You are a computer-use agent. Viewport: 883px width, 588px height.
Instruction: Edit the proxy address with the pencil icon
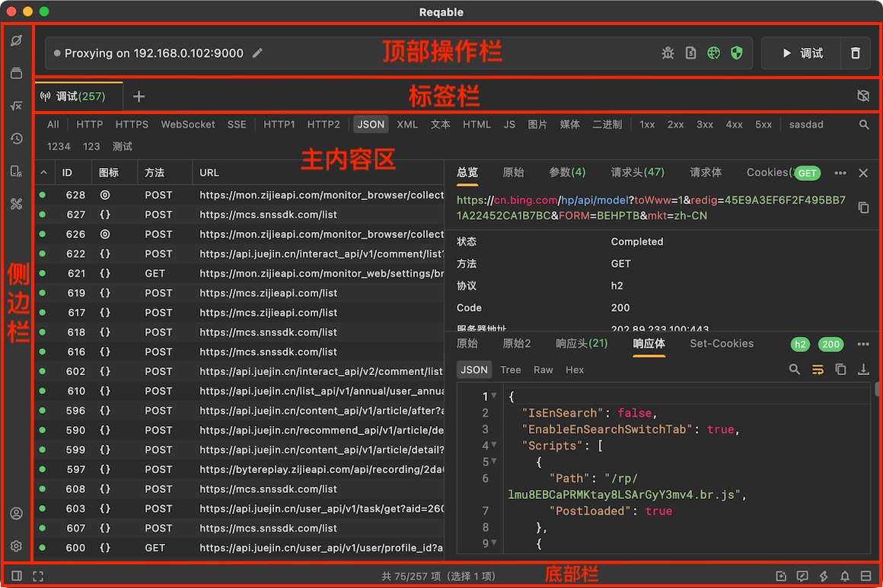(x=257, y=53)
